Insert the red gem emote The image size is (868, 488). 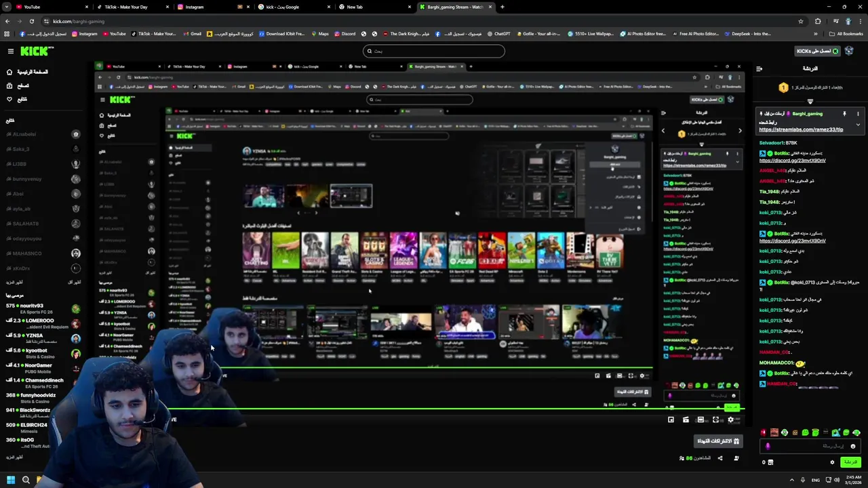(764, 432)
